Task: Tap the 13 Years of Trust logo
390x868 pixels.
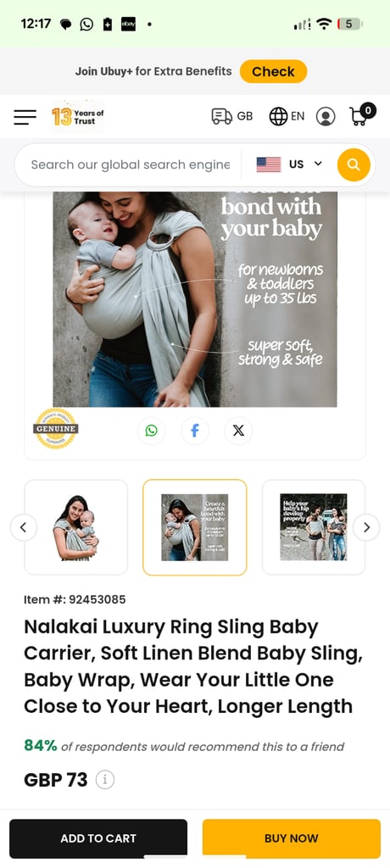Action: (x=77, y=116)
